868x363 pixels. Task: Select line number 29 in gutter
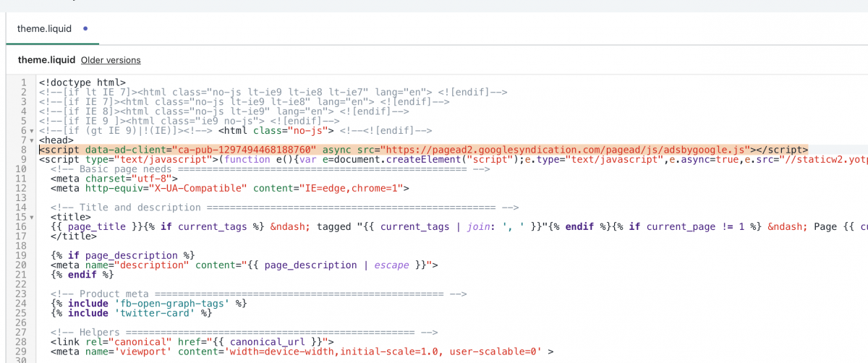[22, 351]
